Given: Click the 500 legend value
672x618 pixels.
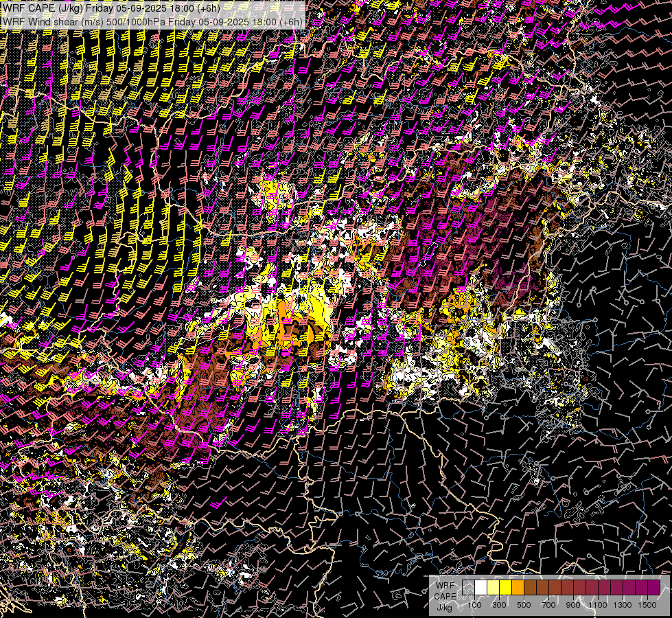Looking at the screenshot, I should click(x=524, y=605).
